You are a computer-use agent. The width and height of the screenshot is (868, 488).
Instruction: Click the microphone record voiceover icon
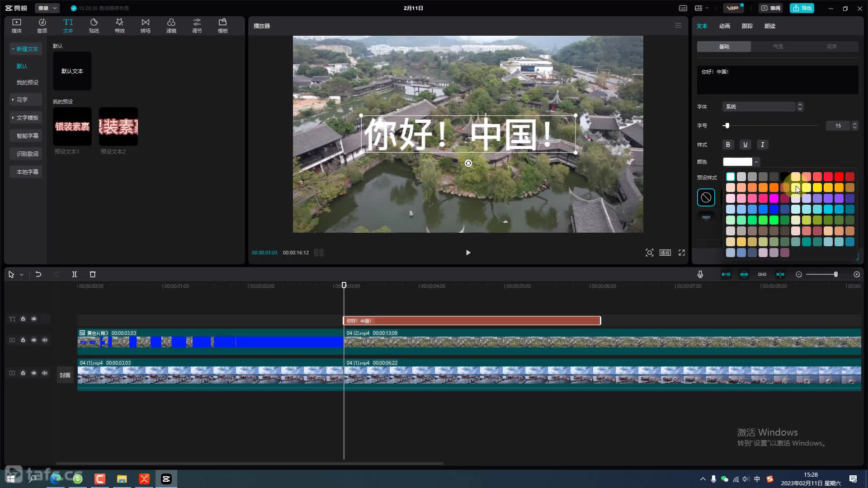pos(700,274)
